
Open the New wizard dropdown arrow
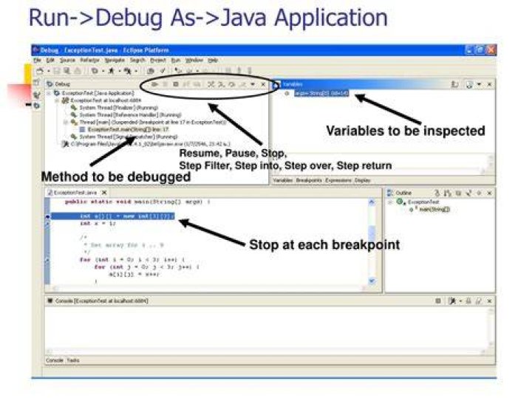pyautogui.click(x=49, y=71)
